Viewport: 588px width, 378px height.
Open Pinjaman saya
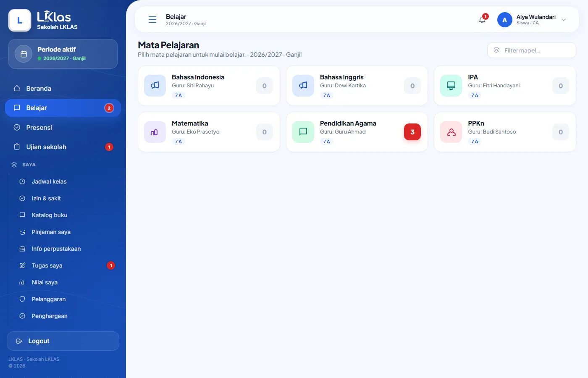(x=67, y=232)
